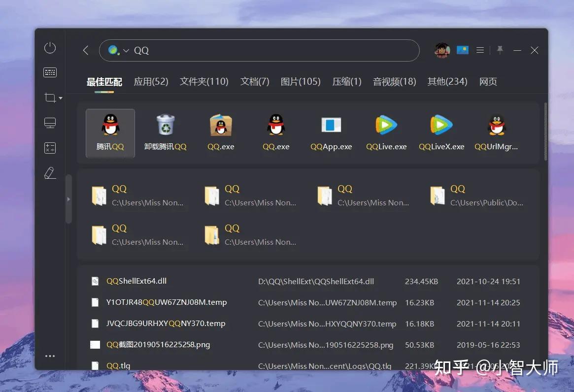Select the crop screenshot tool icon
This screenshot has height=392, width=574.
pos(50,98)
